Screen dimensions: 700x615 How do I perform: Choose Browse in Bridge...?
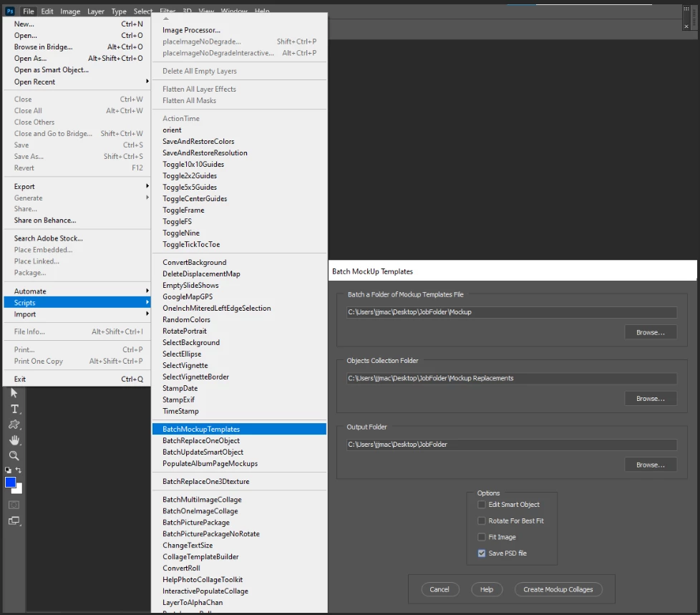[x=77, y=47]
